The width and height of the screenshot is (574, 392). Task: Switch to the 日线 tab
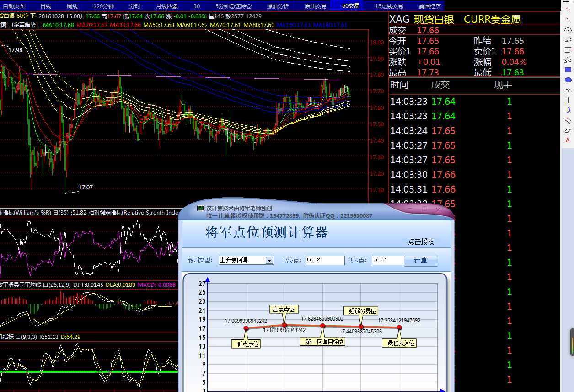pos(46,6)
